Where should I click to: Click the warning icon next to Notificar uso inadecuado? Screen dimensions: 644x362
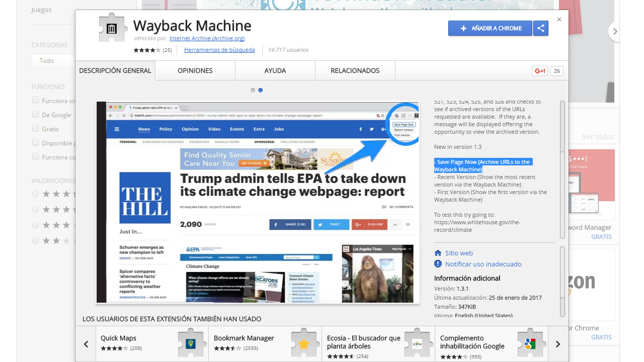coord(438,264)
